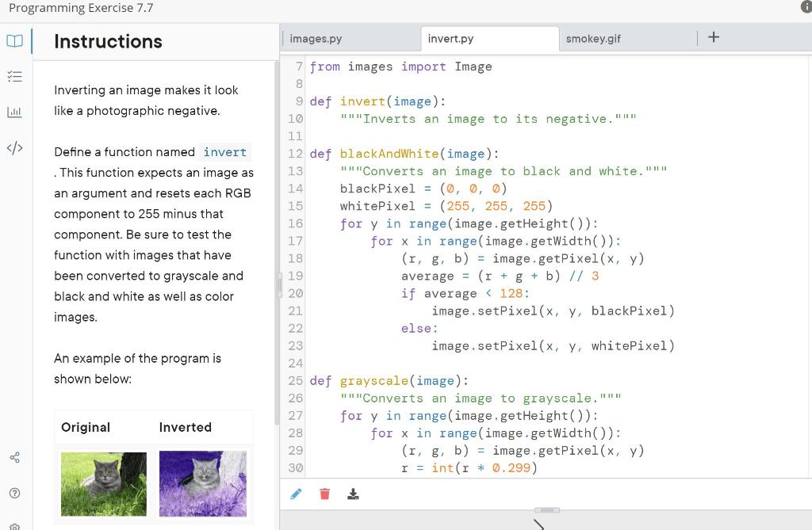Image resolution: width=812 pixels, height=530 pixels.
Task: Open a new tab with the plus button
Action: coord(713,36)
